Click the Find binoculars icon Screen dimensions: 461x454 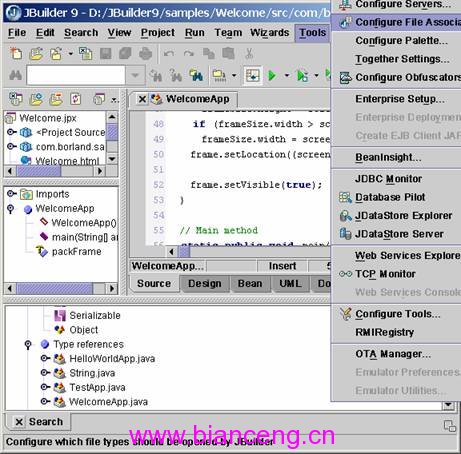point(15,75)
